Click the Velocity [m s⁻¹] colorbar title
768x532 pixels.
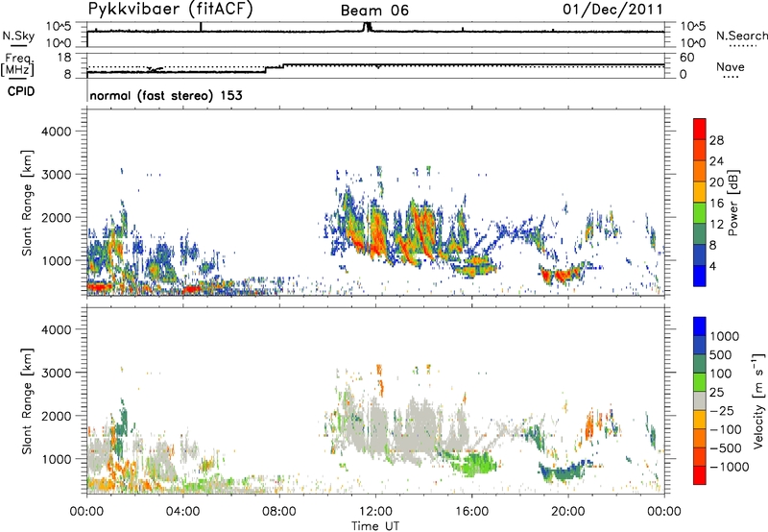[758, 400]
